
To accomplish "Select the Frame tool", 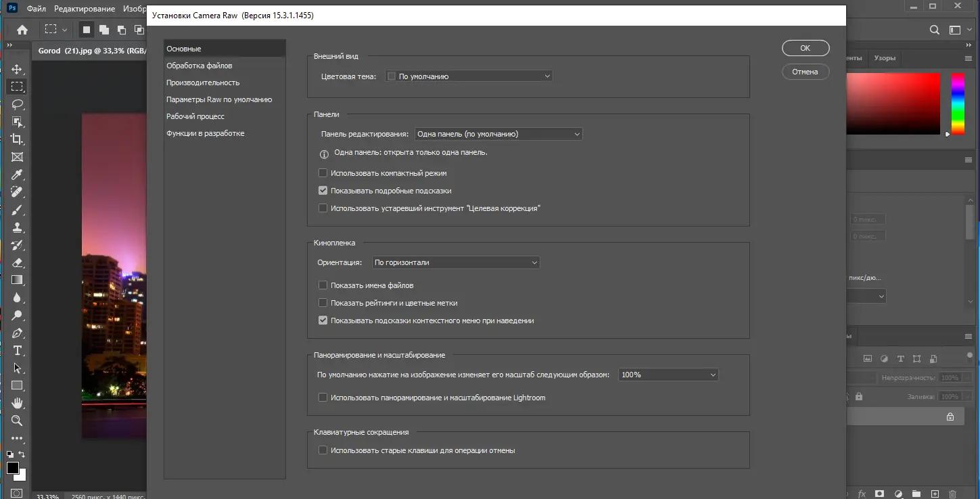I will point(17,157).
